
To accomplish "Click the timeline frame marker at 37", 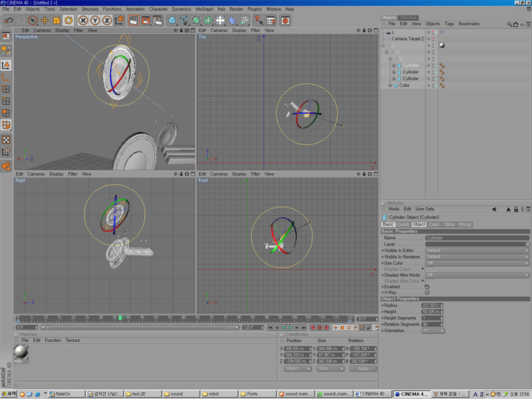I will point(120,318).
